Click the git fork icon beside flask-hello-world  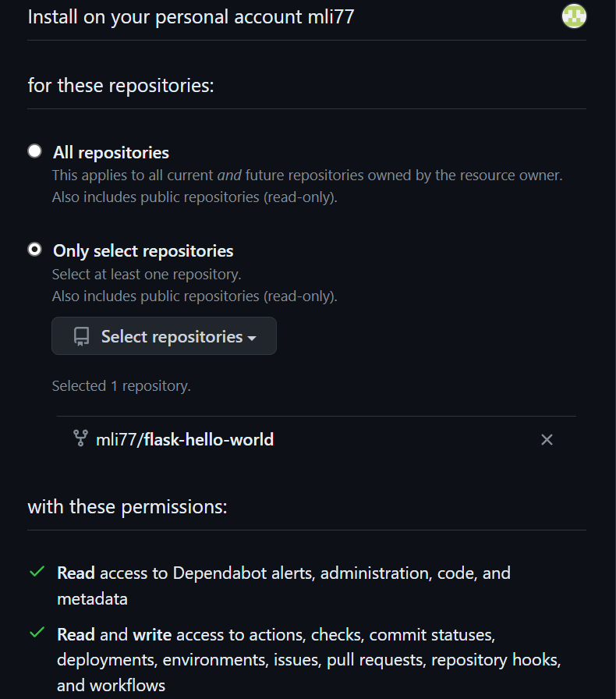(x=80, y=439)
